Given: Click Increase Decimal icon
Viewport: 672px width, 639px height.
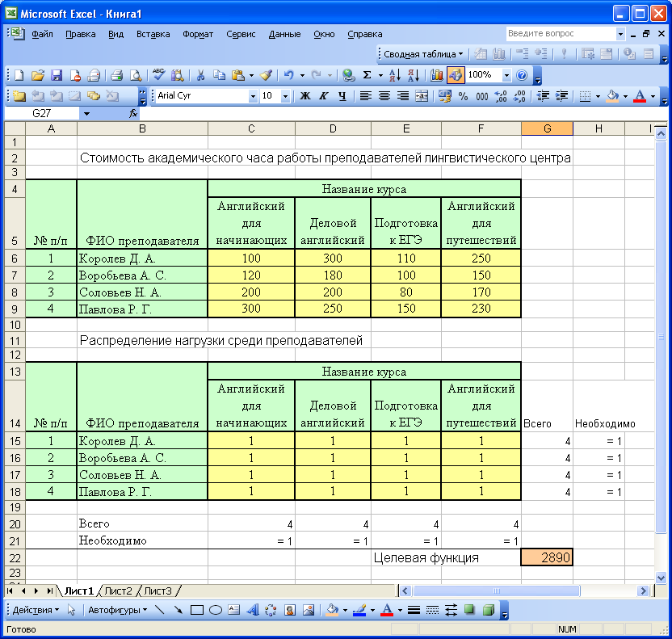Looking at the screenshot, I should point(501,96).
